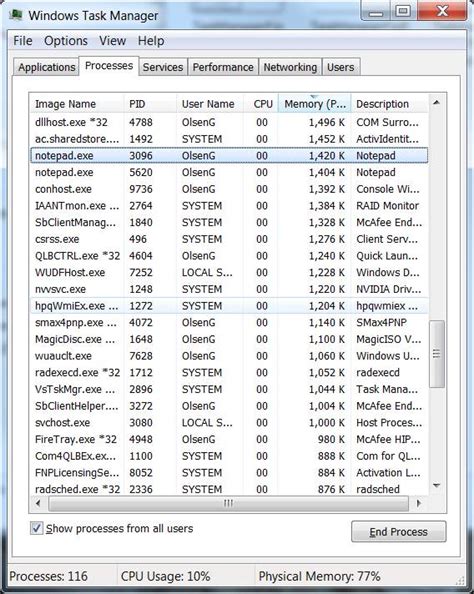Open the Help menu
Image resolution: width=474 pixels, height=594 pixels.
click(151, 41)
